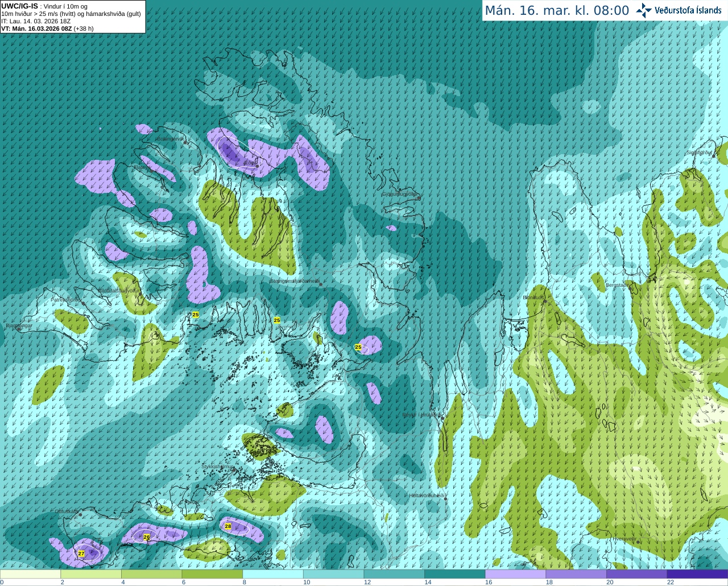Click the Bolungarvík place label
728x586 pixels.
coord(169,139)
